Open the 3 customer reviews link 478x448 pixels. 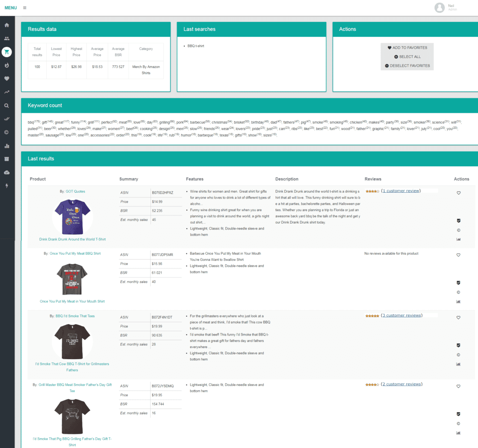402,315
